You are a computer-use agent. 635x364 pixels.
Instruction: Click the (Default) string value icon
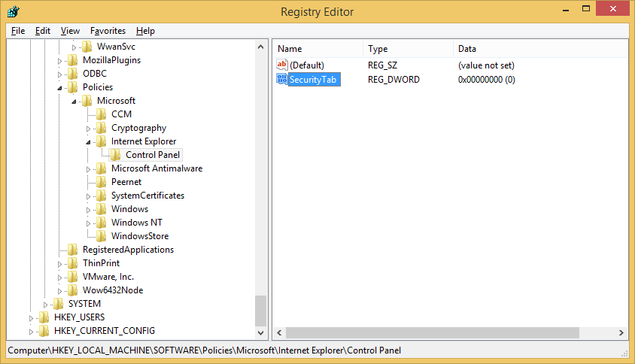pyautogui.click(x=282, y=65)
